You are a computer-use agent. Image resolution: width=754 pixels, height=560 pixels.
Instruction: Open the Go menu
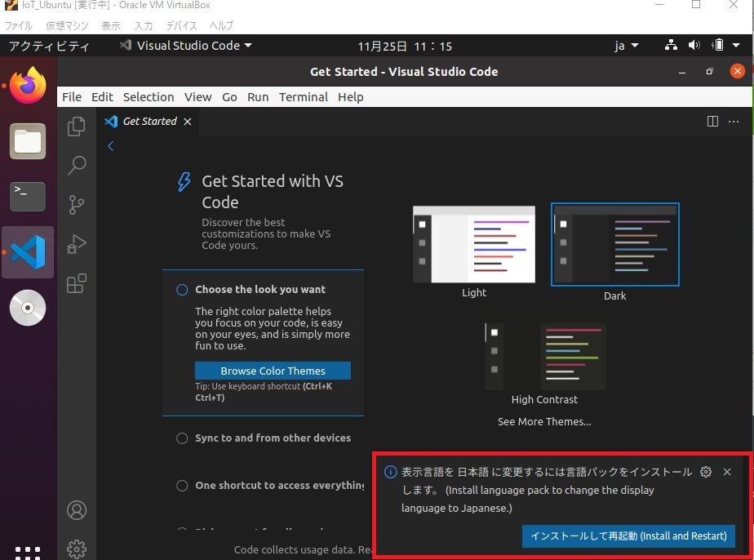tap(229, 97)
